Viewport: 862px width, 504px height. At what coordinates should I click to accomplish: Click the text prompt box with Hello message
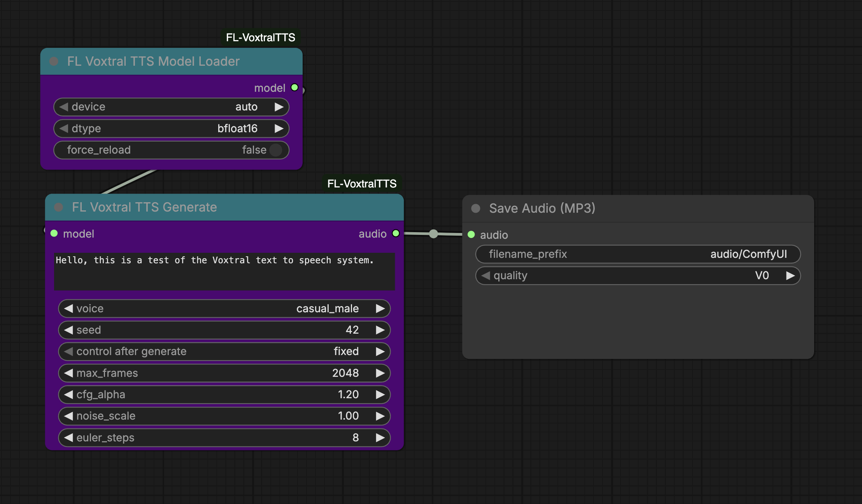[x=224, y=271]
